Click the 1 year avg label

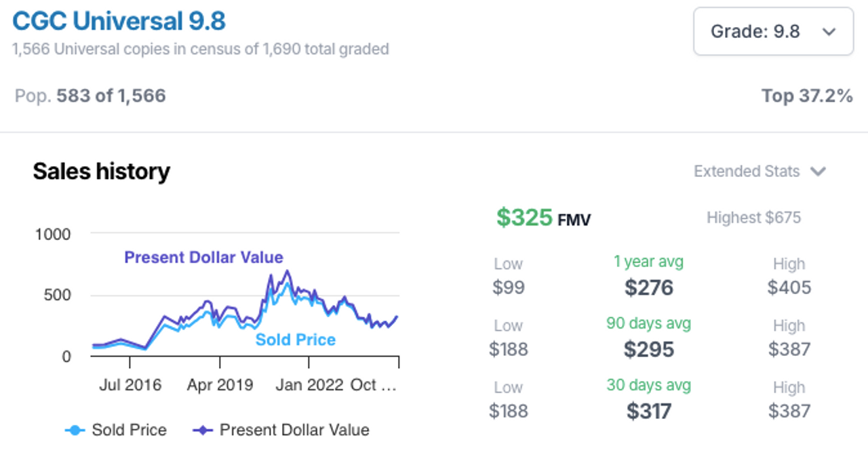point(648,262)
